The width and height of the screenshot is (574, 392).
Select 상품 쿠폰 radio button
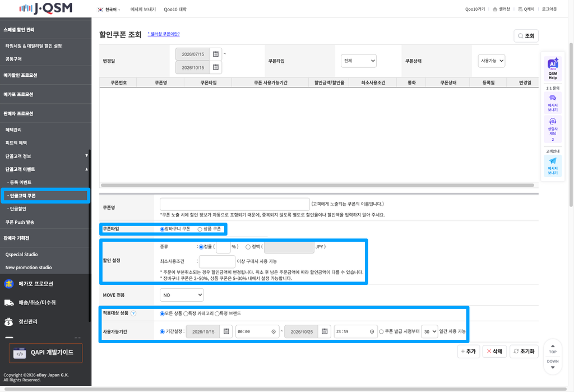[200, 229]
